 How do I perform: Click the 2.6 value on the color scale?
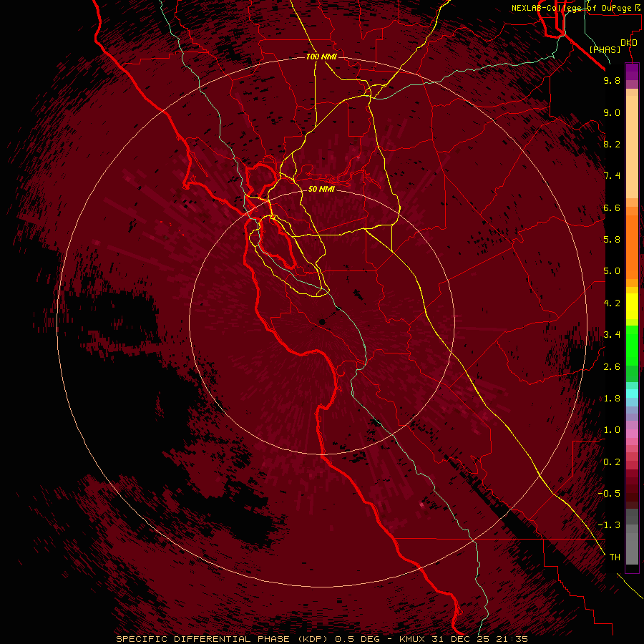click(x=612, y=367)
